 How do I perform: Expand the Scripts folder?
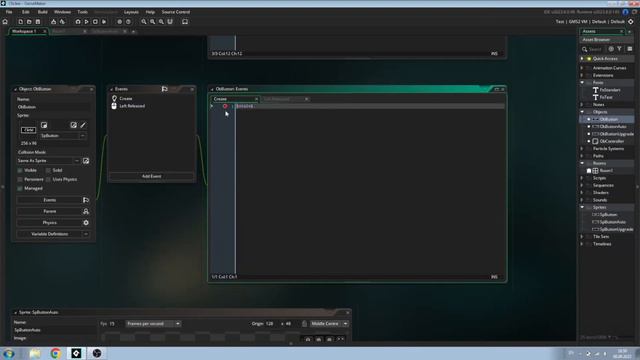point(582,178)
